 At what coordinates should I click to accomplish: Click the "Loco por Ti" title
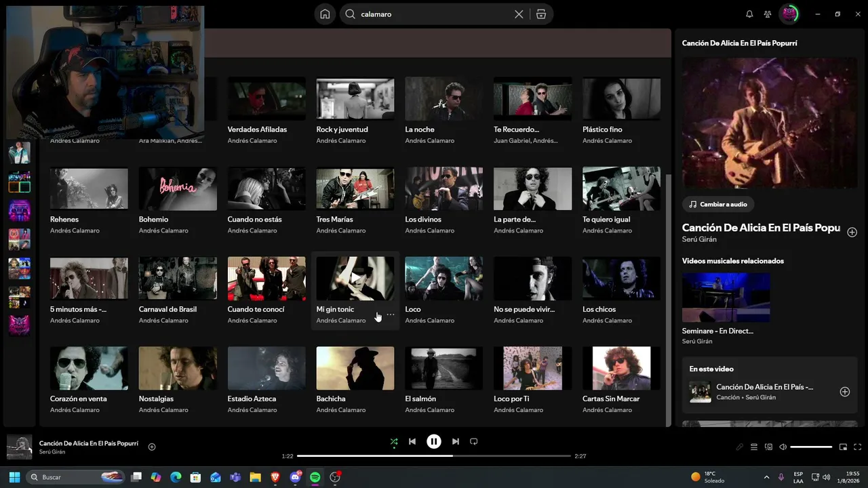[511, 399]
